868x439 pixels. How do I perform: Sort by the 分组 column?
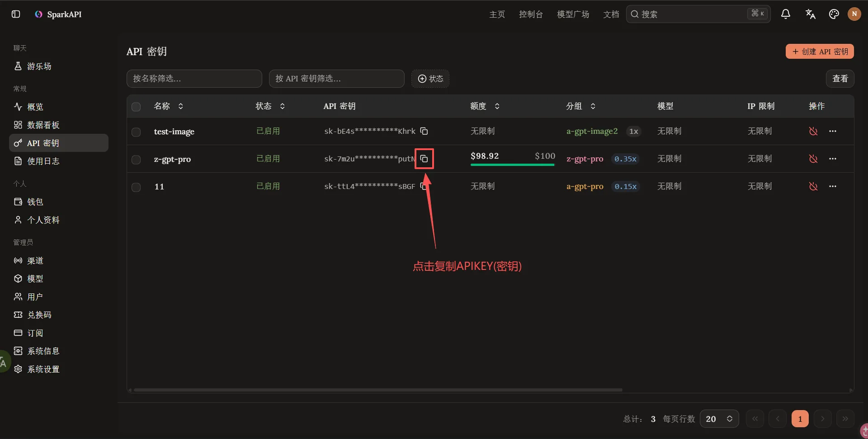click(x=581, y=106)
